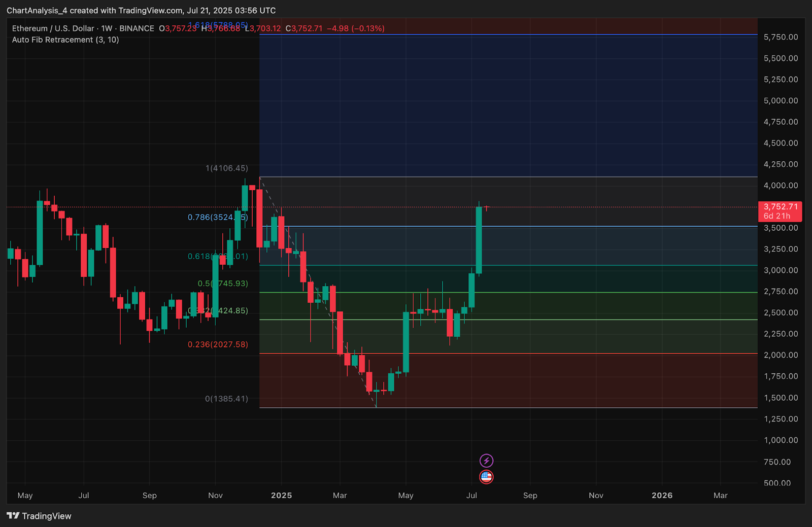The height and width of the screenshot is (527, 812).
Task: Click the 0.236(2027.58) Fibonacci level label
Action: coord(218,344)
